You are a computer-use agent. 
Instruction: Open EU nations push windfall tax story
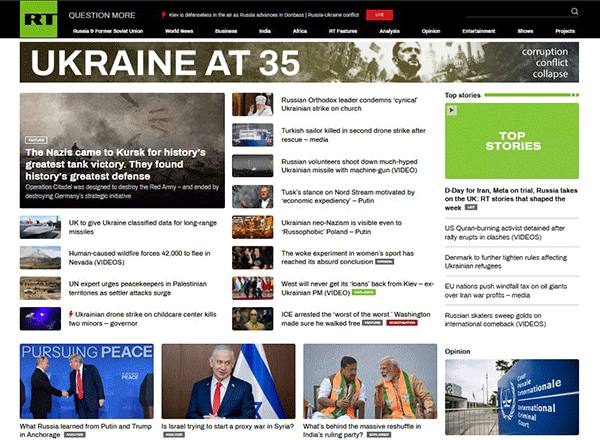tap(506, 291)
